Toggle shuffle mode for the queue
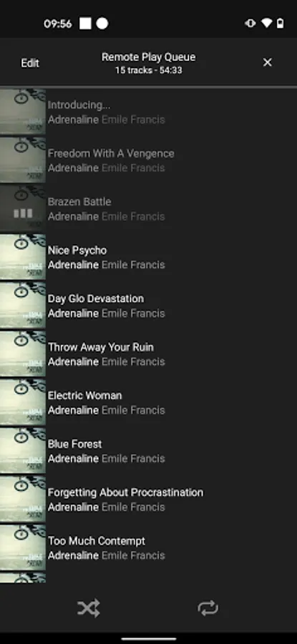This screenshot has height=644, width=297. pos(89,608)
